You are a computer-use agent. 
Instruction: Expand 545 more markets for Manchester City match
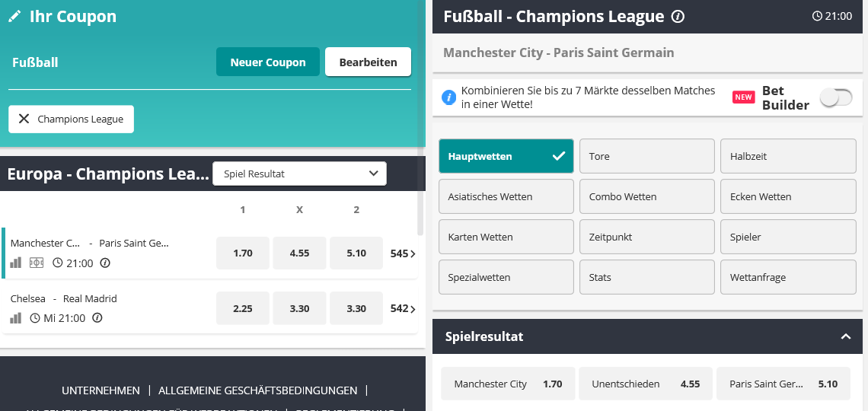[x=403, y=253]
